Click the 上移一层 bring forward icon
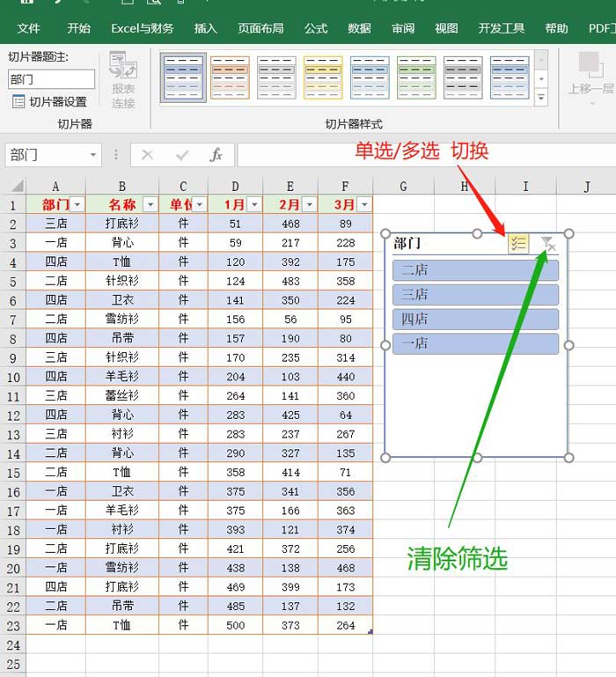Image resolution: width=616 pixels, height=677 pixels. (591, 73)
